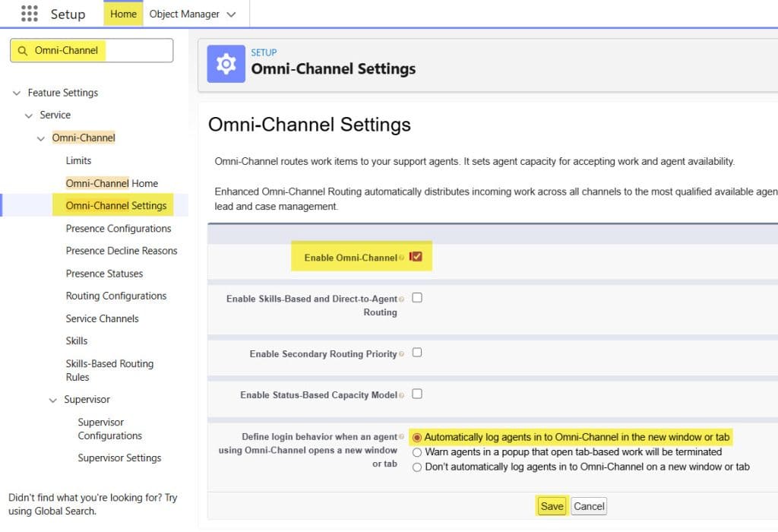Select Warn agents in a popup radio option
The image size is (778, 532).
click(x=417, y=453)
